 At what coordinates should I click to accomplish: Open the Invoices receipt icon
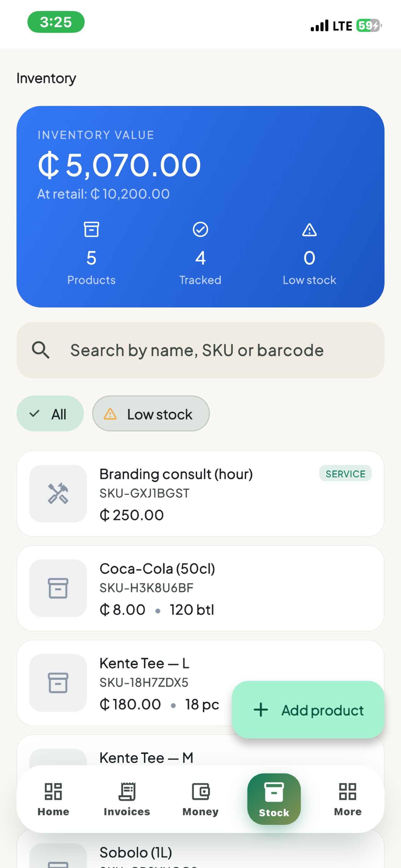127,791
